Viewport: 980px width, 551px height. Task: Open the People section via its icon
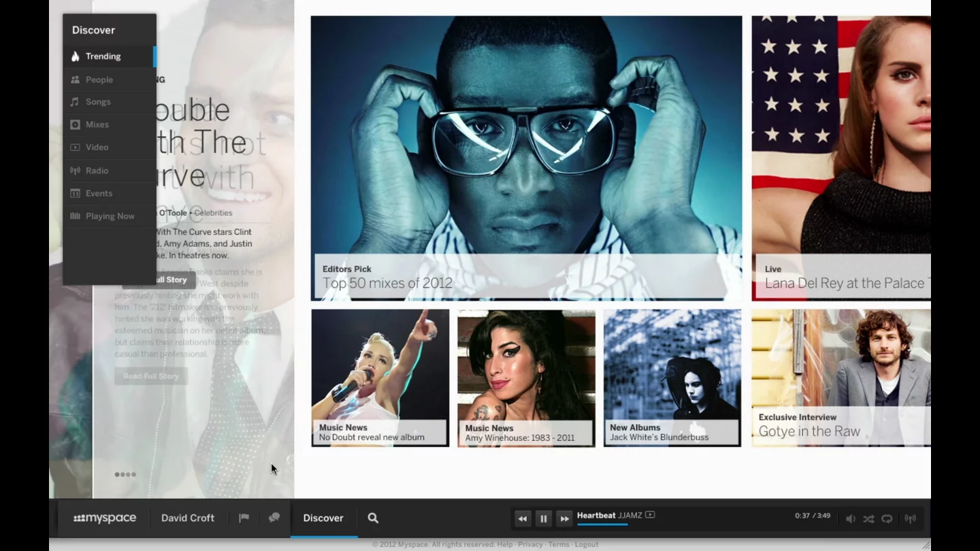pyautogui.click(x=75, y=80)
